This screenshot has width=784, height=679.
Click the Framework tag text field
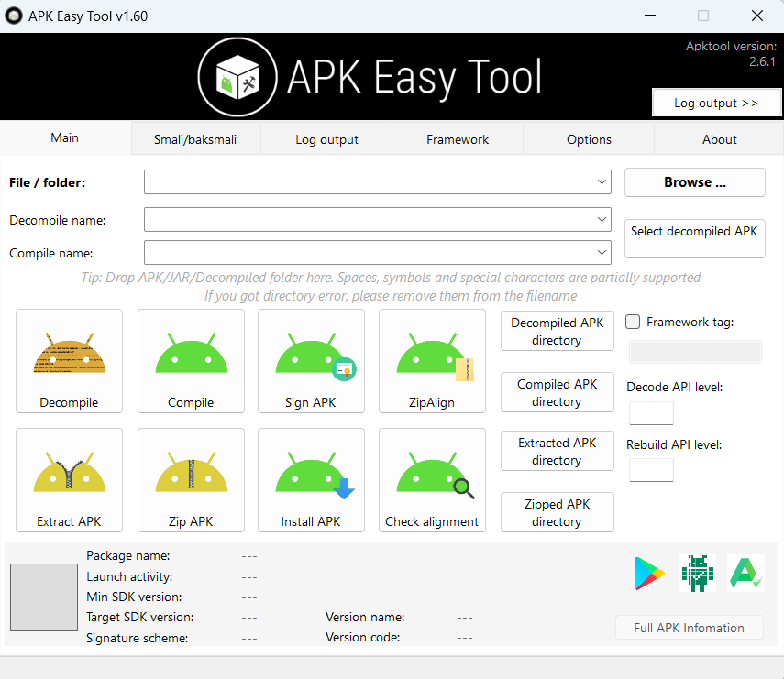(x=695, y=352)
